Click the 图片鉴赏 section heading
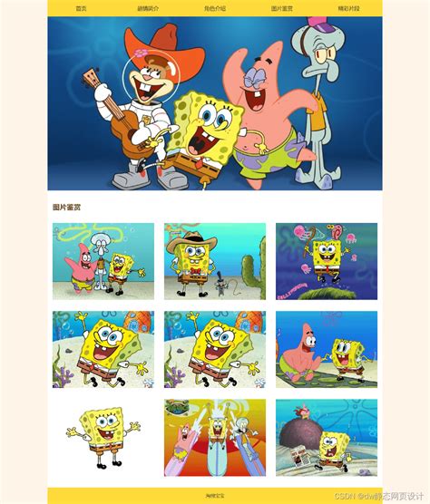This screenshot has height=504, width=430. click(x=66, y=208)
